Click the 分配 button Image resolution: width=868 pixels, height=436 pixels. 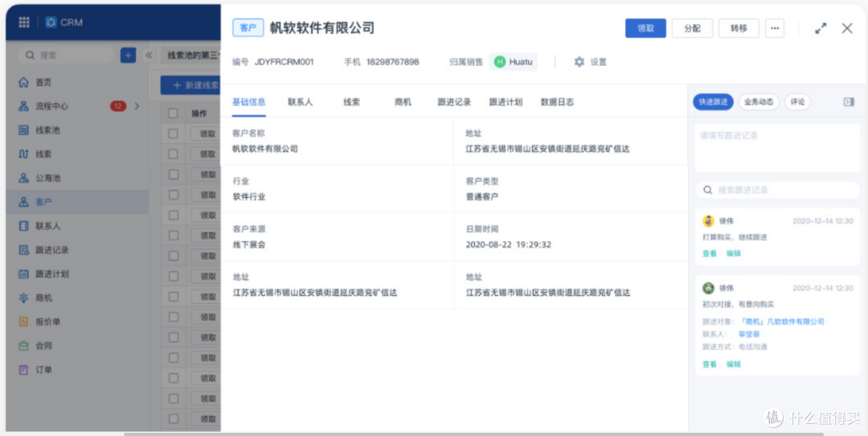pyautogui.click(x=692, y=28)
